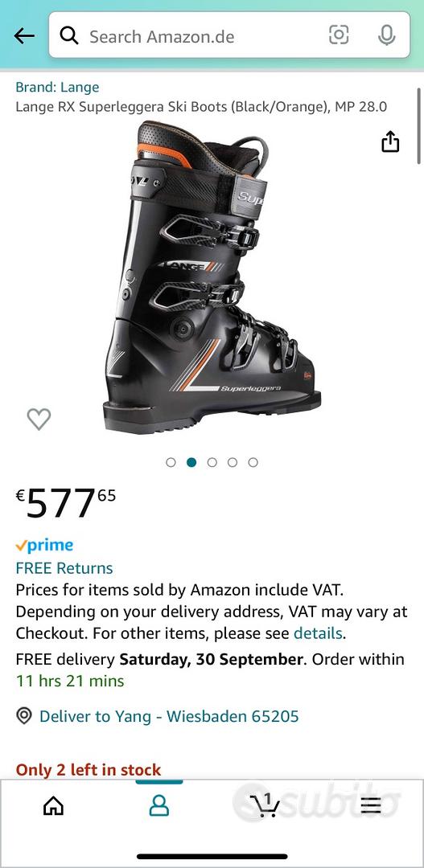Go to Home tab in bottom bar
424x868 pixels.
pos(53,805)
